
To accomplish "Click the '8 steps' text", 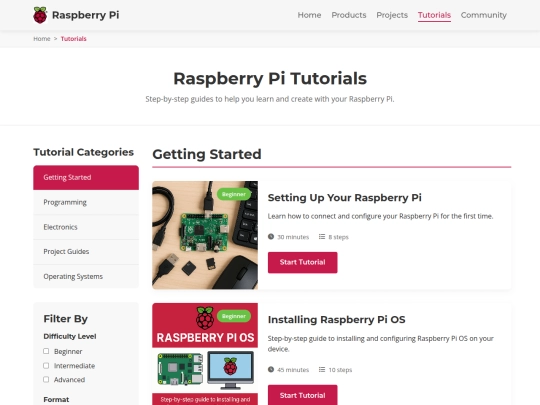I will [x=339, y=237].
